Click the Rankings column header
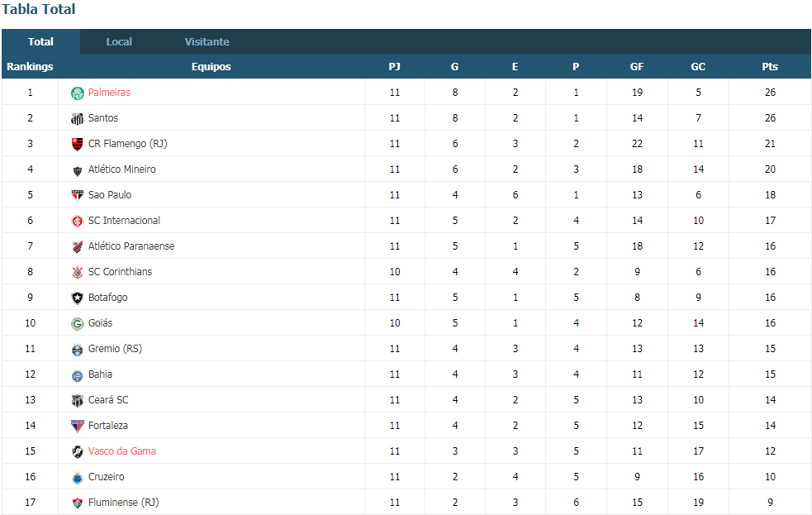The image size is (812, 515). click(x=30, y=66)
